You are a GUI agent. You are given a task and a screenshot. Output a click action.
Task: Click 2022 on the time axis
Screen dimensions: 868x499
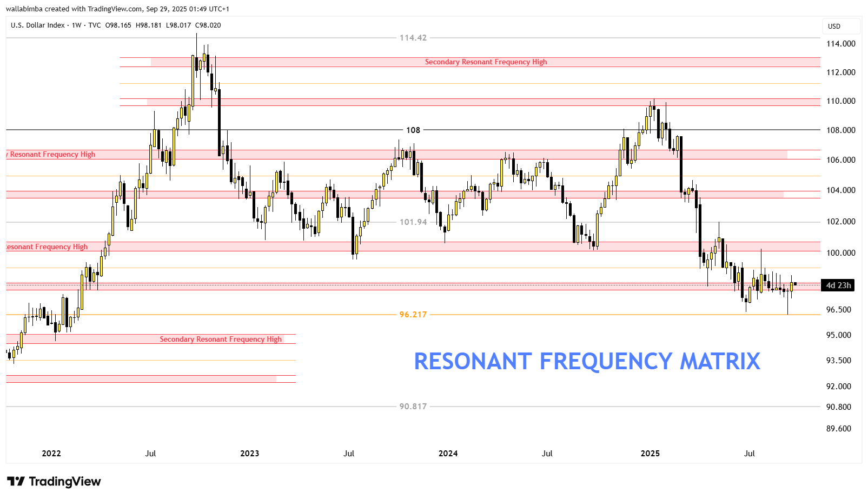tap(51, 454)
